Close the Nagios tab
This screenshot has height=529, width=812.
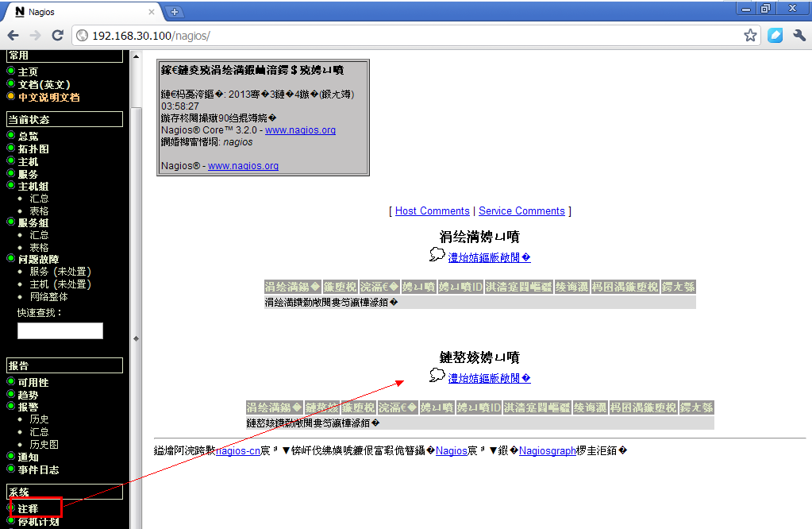tap(152, 11)
